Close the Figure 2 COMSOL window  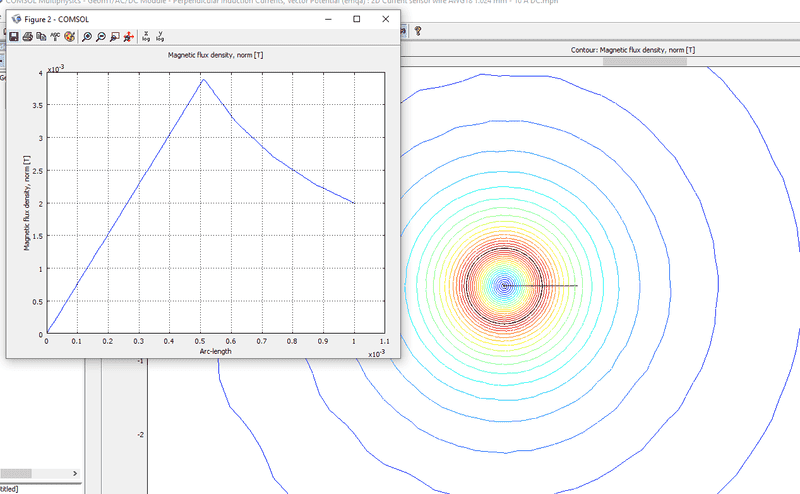386,19
